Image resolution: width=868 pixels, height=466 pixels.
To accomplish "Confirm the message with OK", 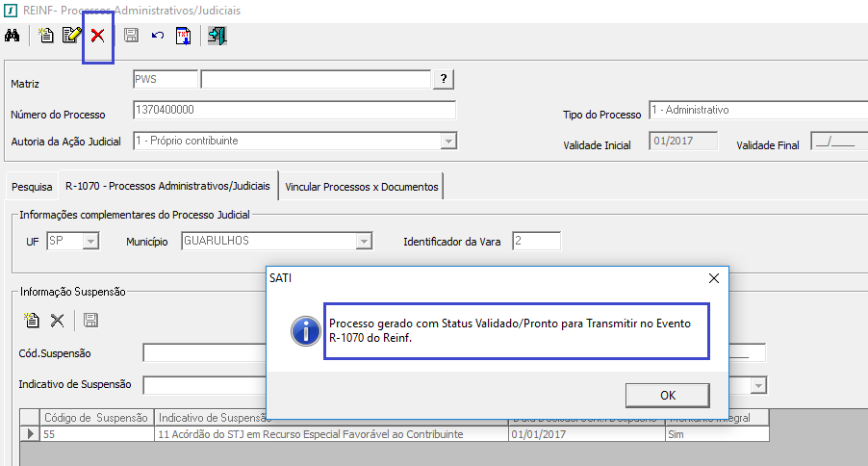I will [668, 395].
